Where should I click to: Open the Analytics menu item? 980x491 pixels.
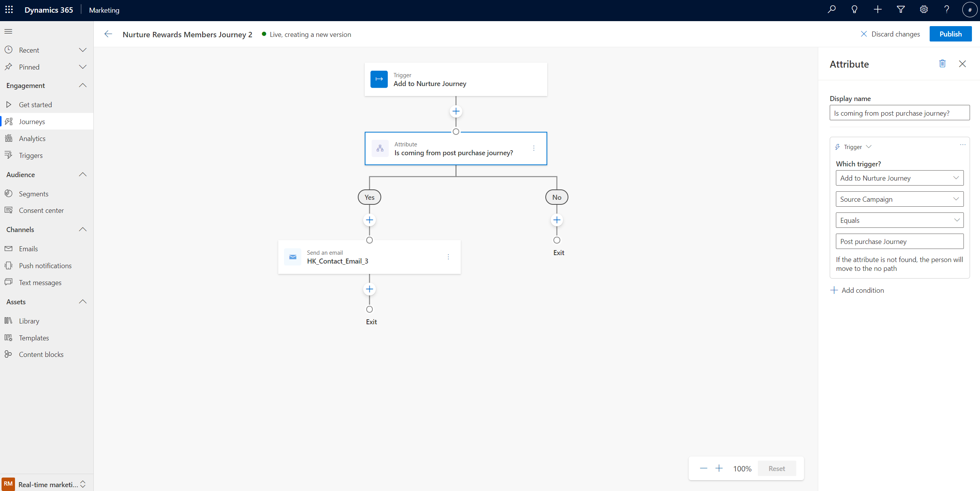[31, 138]
